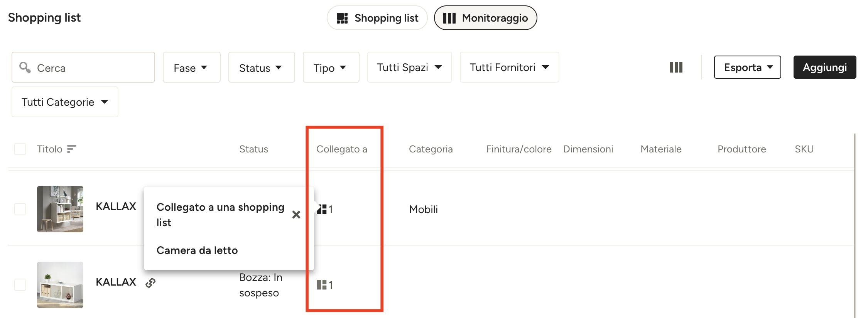Screen dimensions: 868x318
Task: Open the Esporta export menu
Action: (x=747, y=67)
